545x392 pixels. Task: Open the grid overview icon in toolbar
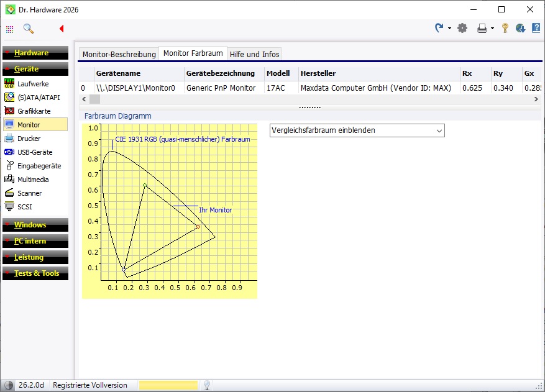pos(10,29)
